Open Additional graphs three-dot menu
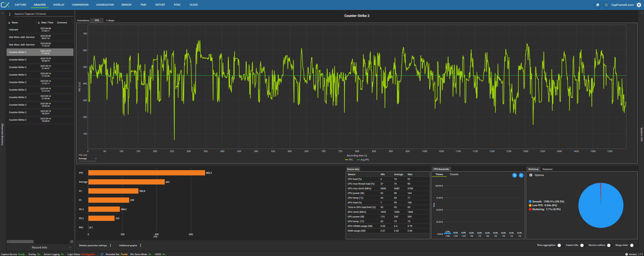This screenshot has height=256, width=644. (141, 245)
